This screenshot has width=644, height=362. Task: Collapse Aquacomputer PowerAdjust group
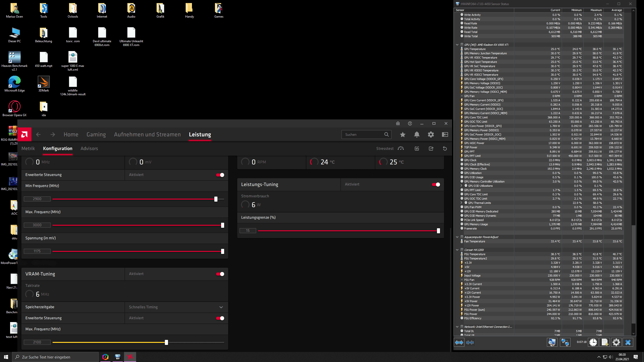coord(457,237)
